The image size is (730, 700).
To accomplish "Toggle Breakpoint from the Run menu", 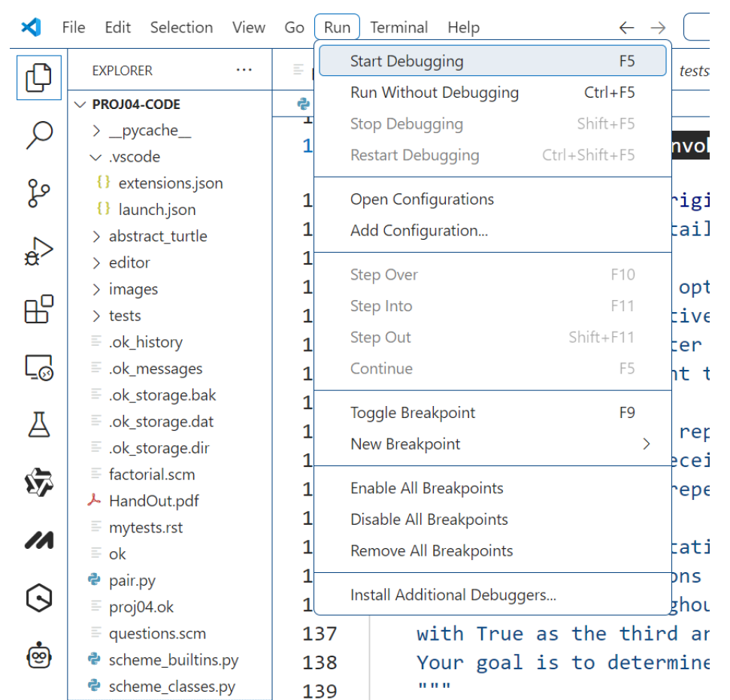I will (413, 413).
